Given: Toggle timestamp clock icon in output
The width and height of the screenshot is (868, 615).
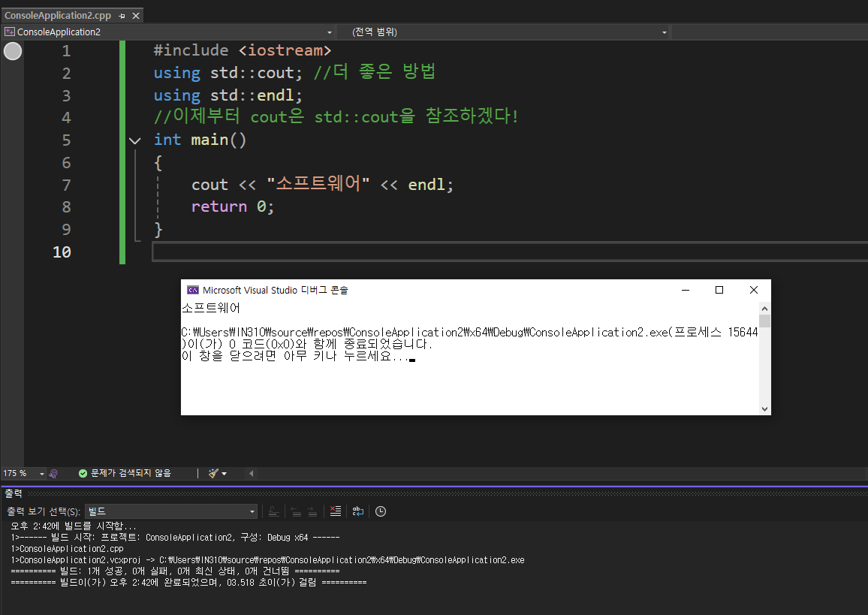Looking at the screenshot, I should [x=381, y=511].
